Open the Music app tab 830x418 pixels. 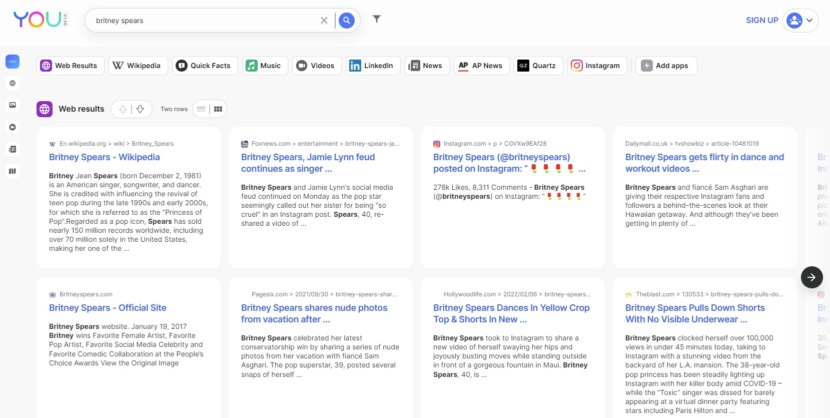point(265,66)
